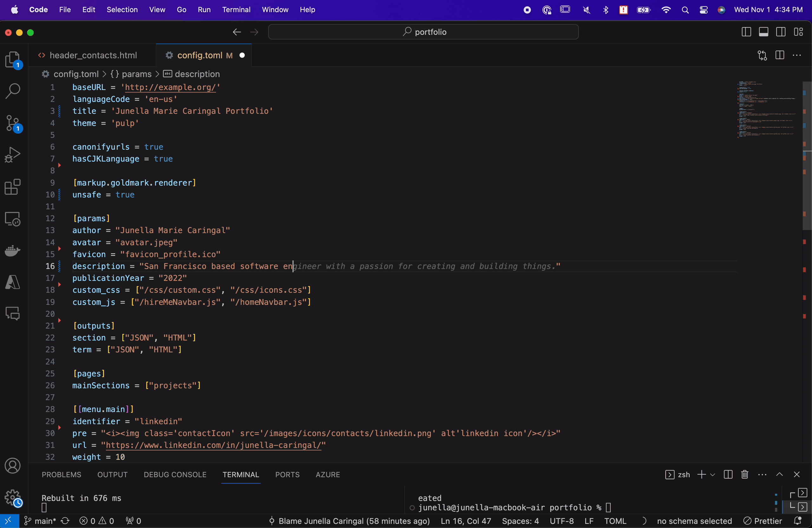Switch to the PROBLEMS panel tab
The width and height of the screenshot is (812, 528).
click(x=62, y=474)
